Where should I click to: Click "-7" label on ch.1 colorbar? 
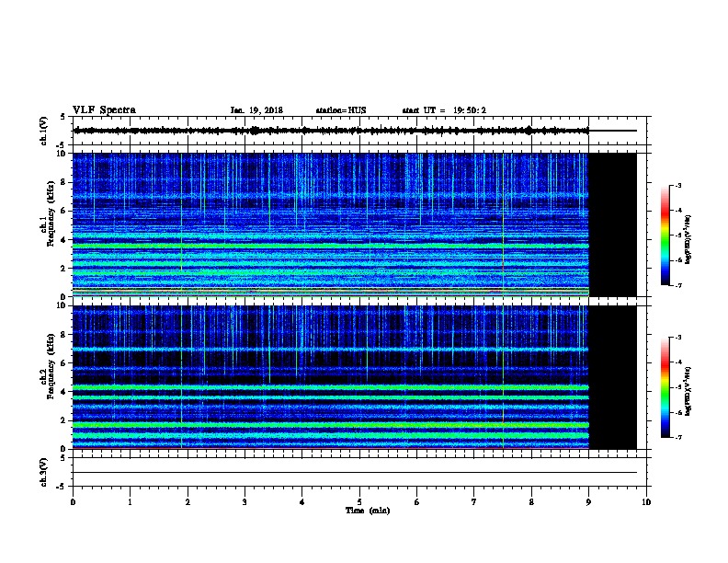click(678, 285)
